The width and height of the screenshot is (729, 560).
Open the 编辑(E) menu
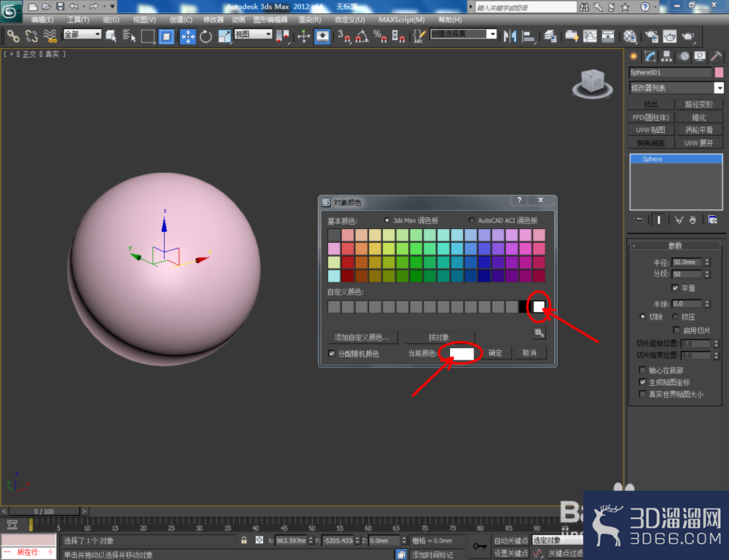point(42,20)
